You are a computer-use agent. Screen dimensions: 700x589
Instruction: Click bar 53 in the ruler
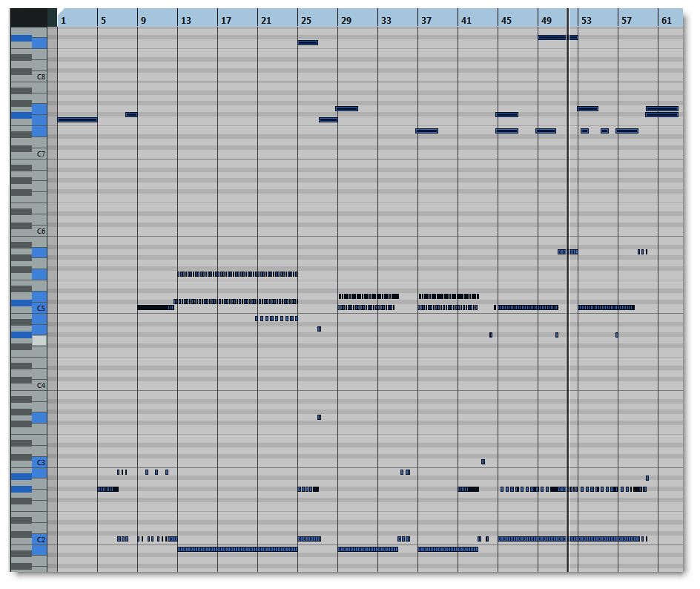[586, 21]
